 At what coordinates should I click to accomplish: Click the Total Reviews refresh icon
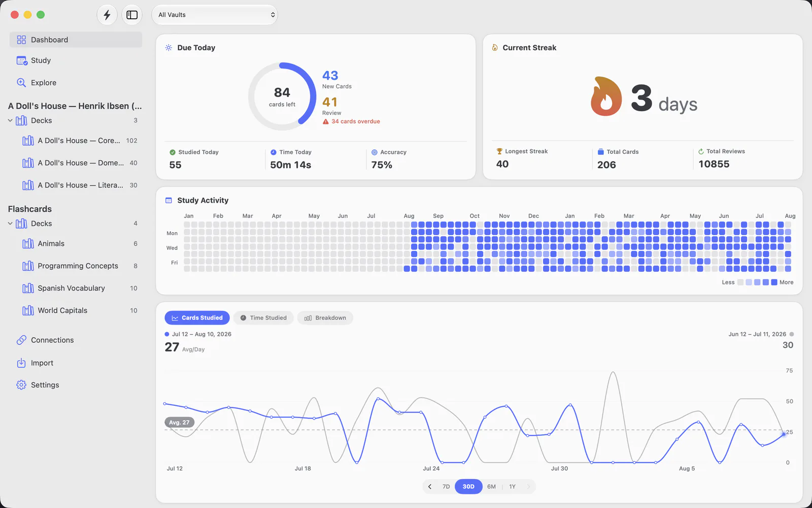pyautogui.click(x=701, y=151)
